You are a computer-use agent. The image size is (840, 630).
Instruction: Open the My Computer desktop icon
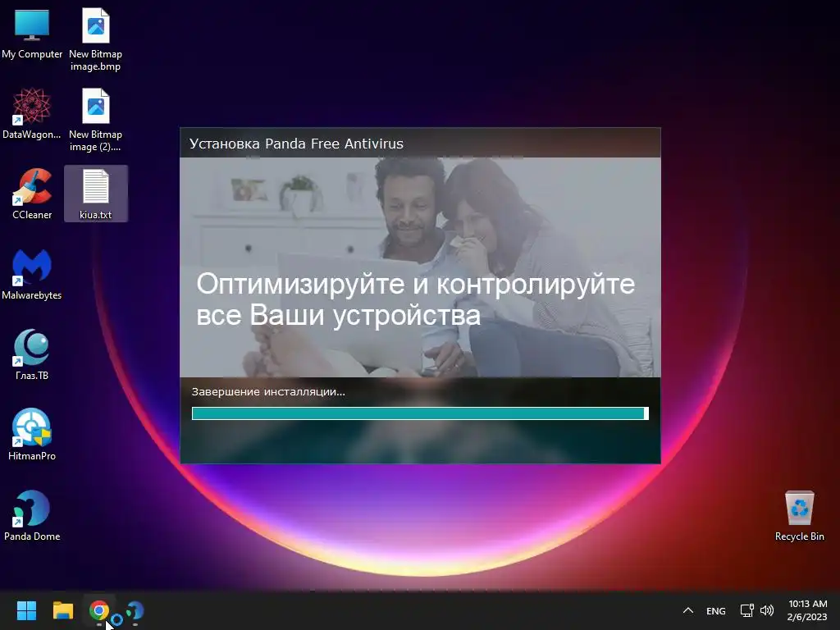pyautogui.click(x=32, y=33)
